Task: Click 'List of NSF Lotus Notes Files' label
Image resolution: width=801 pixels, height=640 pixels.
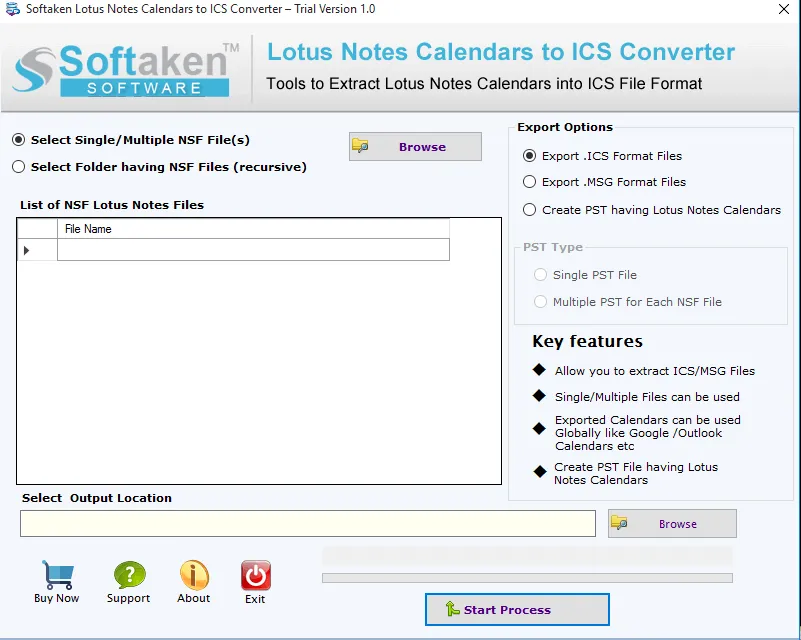Action: click(112, 205)
